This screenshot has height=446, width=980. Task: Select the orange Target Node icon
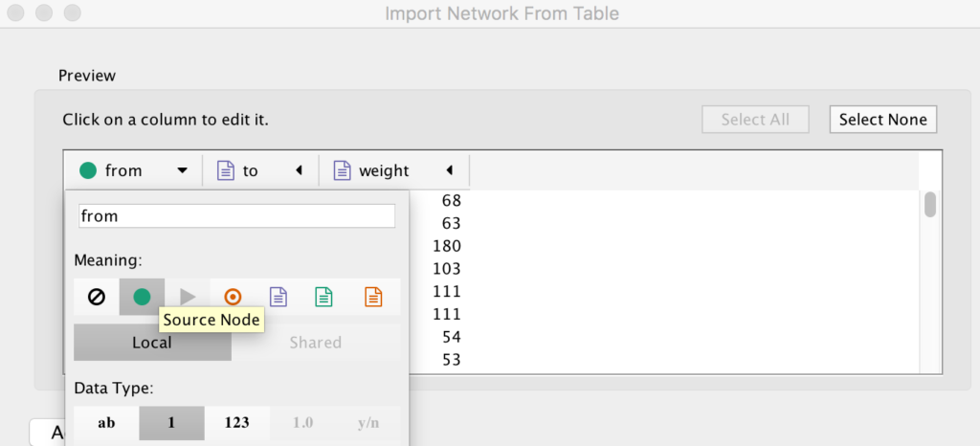[233, 297]
